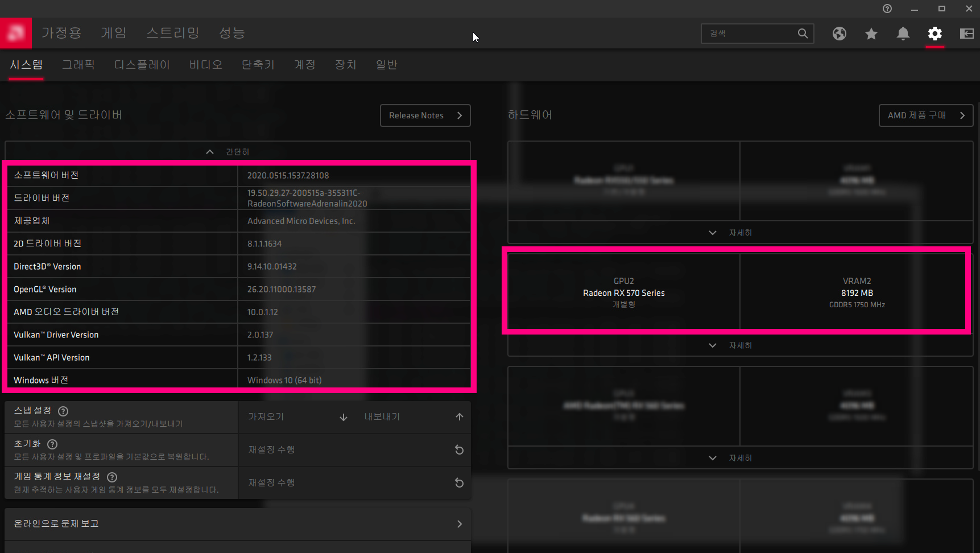Click the Vulkan API Version 1.2.133

(x=259, y=358)
